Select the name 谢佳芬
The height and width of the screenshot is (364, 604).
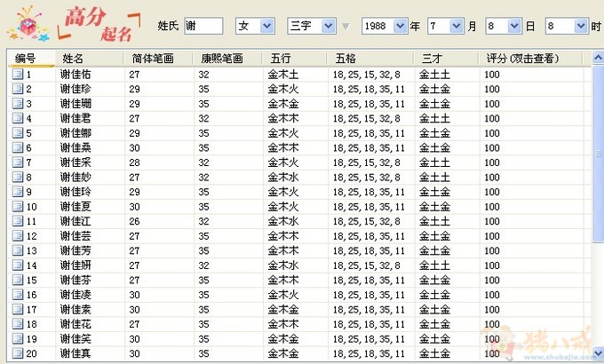pos(75,280)
